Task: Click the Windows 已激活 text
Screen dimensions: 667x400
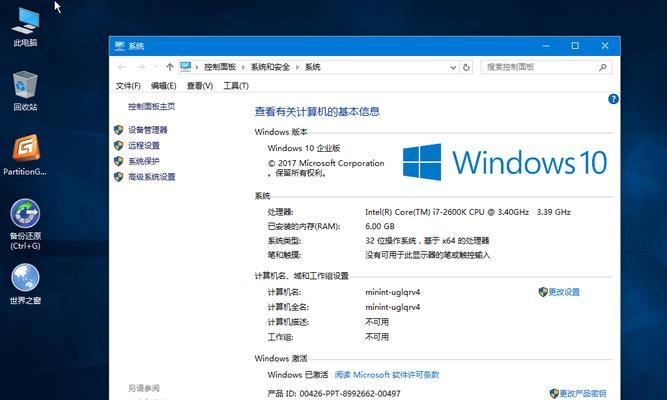Action: (298, 375)
